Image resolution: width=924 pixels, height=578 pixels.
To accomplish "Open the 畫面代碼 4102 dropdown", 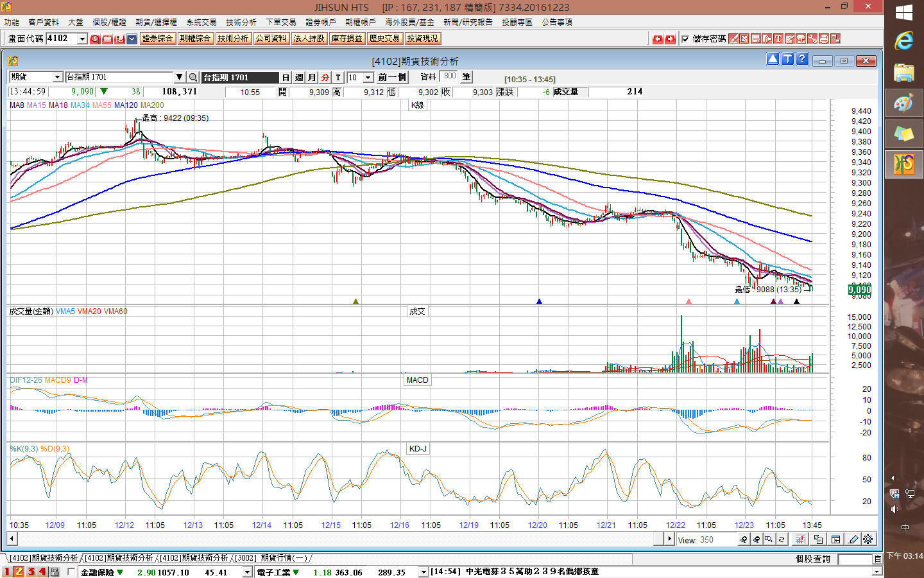I will pyautogui.click(x=82, y=39).
